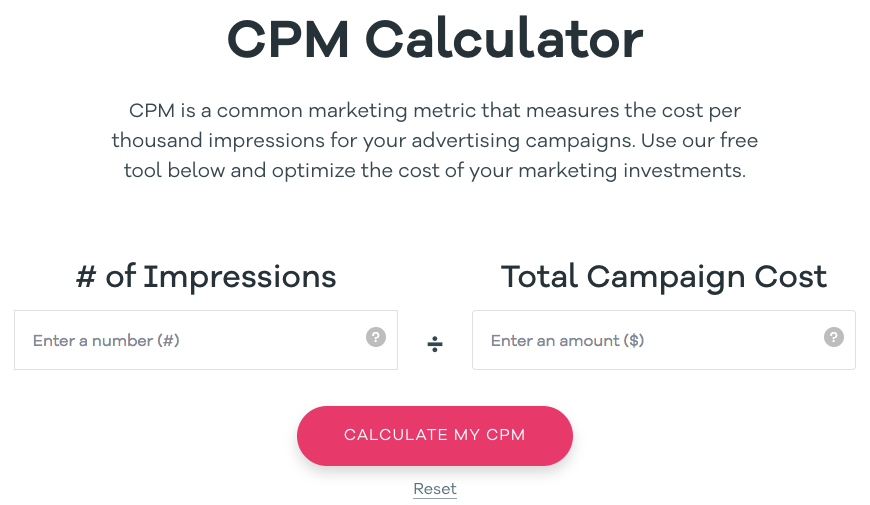The width and height of the screenshot is (870, 505).
Task: Click the 'Use our free' text in the description
Action: point(700,140)
